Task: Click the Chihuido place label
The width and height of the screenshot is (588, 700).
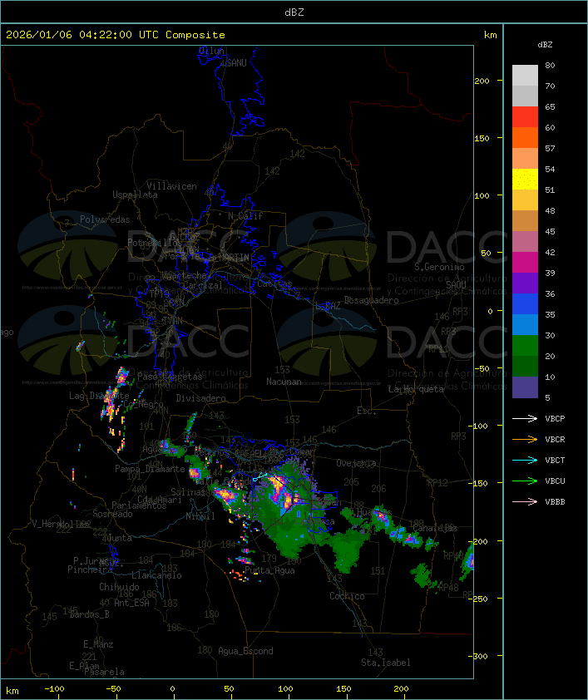Action: point(119,587)
